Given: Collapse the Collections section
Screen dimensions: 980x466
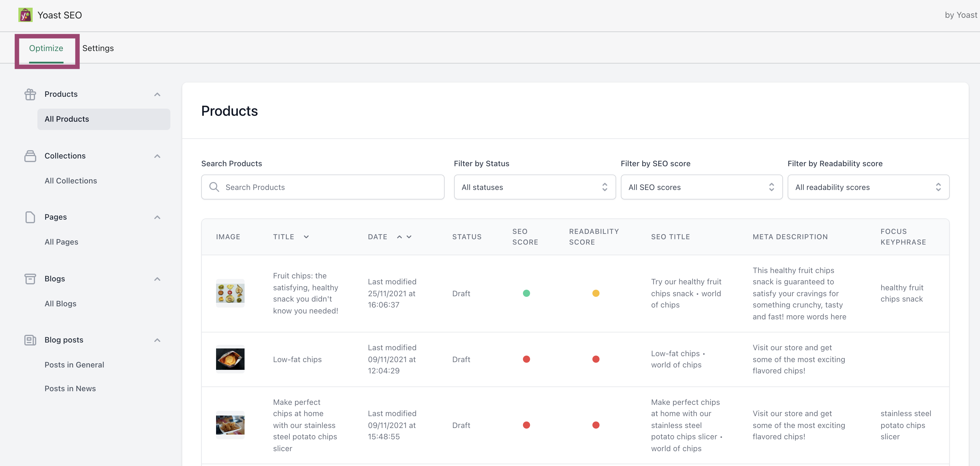Looking at the screenshot, I should click(x=157, y=156).
